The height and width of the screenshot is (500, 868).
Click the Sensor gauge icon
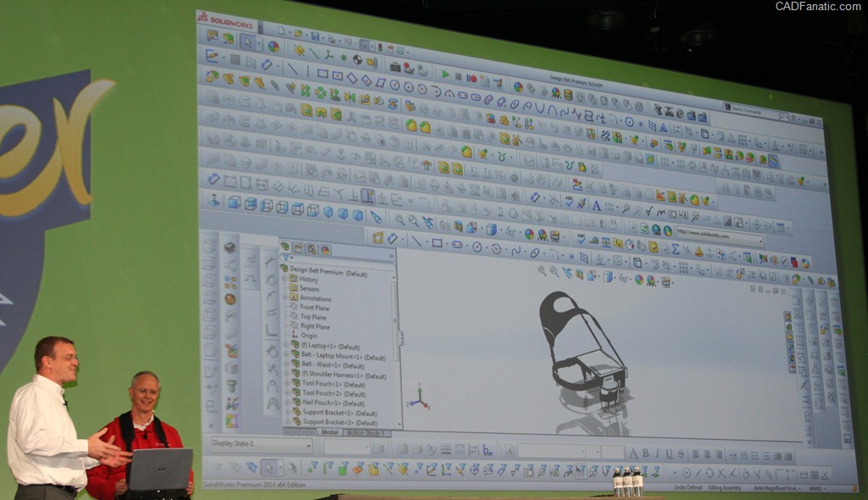[630, 244]
